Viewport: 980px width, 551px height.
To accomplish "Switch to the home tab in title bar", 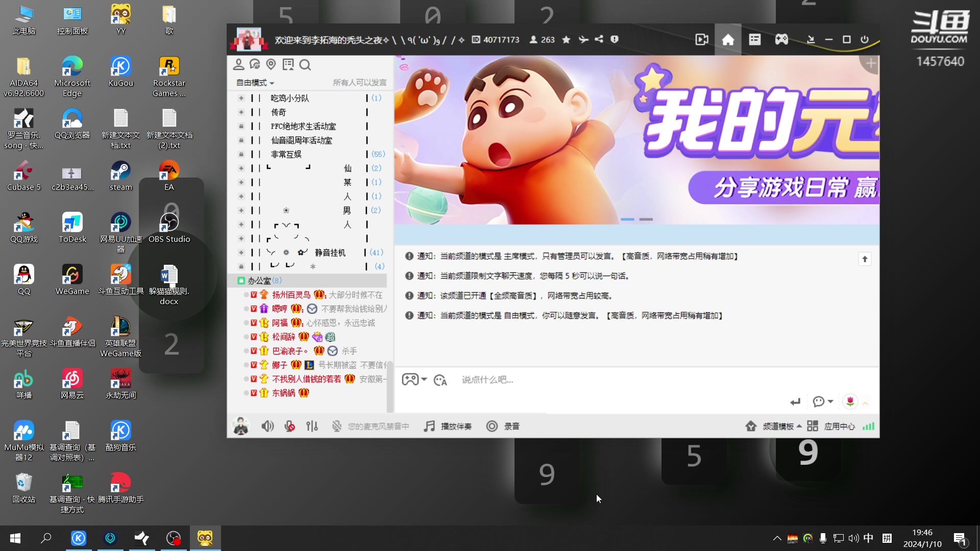I will 727,39.
